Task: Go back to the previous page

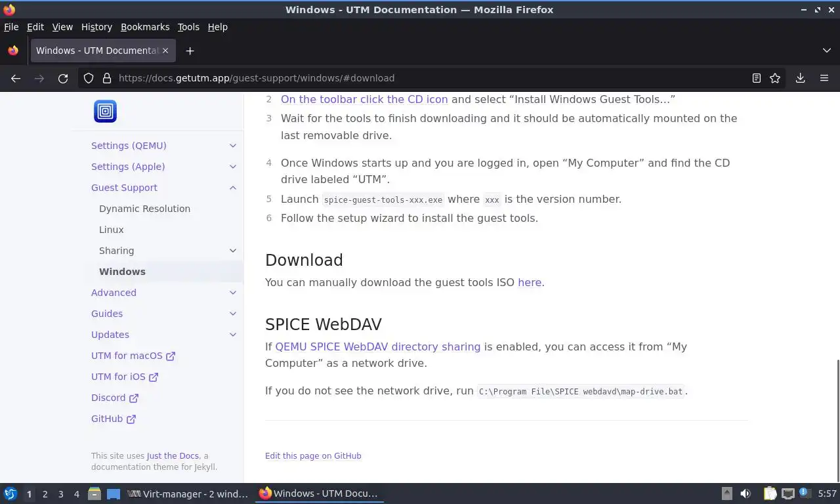Action: [16, 78]
